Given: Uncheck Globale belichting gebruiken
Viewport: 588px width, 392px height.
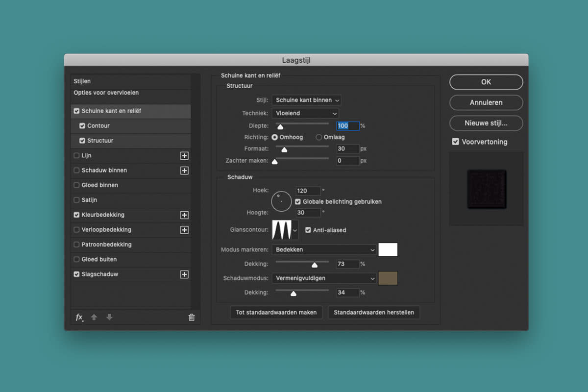Looking at the screenshot, I should 298,202.
